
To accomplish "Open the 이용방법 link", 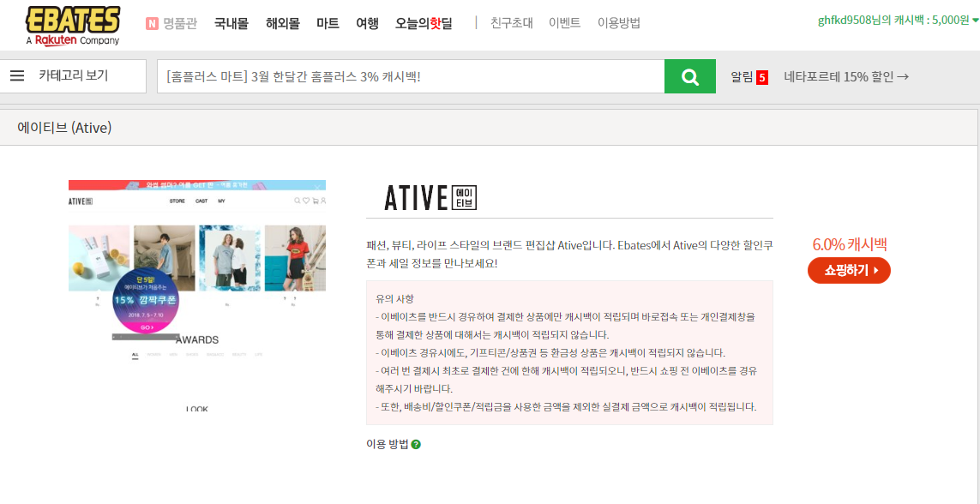I will click(x=619, y=24).
